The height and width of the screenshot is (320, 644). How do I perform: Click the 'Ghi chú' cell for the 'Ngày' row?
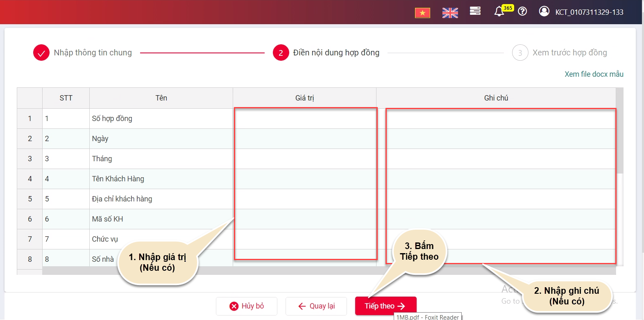pyautogui.click(x=496, y=139)
